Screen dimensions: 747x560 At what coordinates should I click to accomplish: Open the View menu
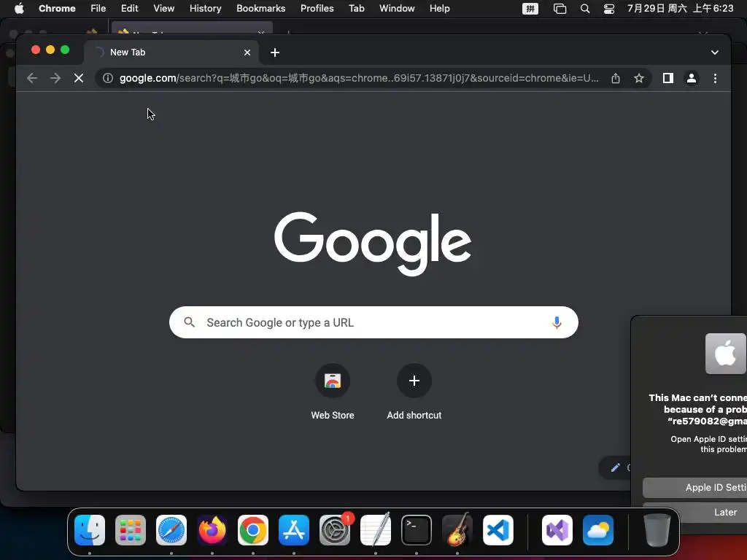pyautogui.click(x=164, y=9)
